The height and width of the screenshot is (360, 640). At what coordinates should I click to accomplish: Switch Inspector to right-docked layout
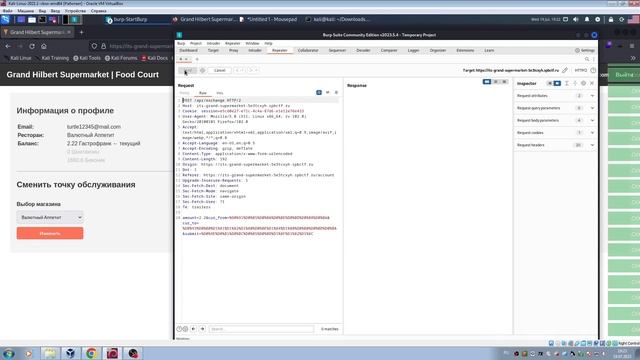(x=557, y=83)
